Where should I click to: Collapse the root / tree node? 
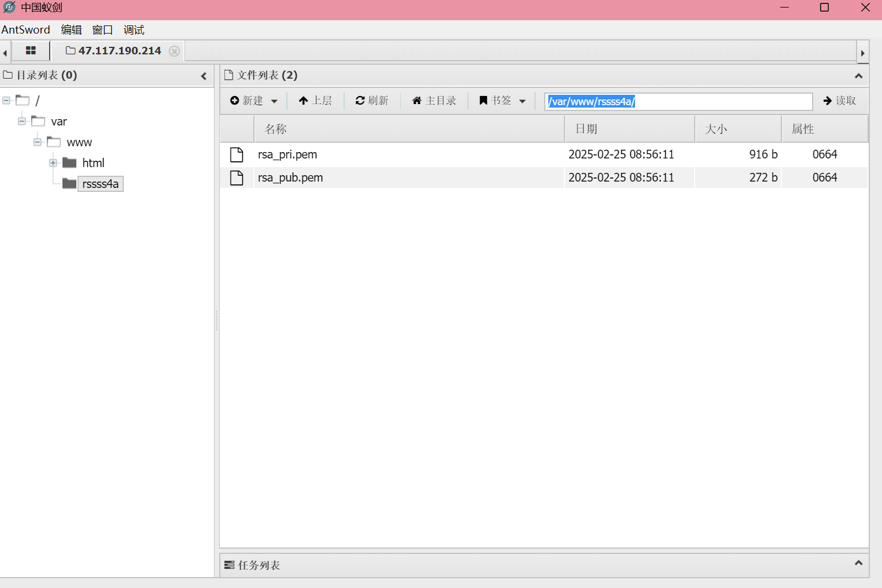6,101
